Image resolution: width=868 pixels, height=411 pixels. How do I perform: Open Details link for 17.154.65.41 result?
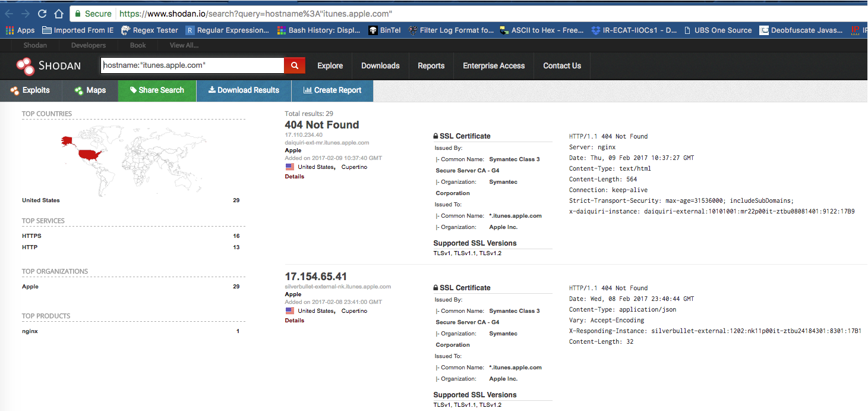click(294, 321)
